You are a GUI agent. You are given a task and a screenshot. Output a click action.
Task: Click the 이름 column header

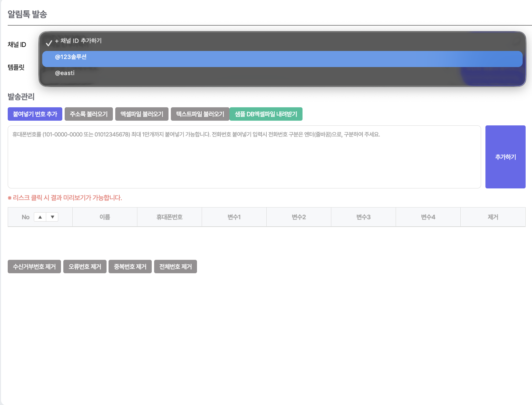[105, 217]
